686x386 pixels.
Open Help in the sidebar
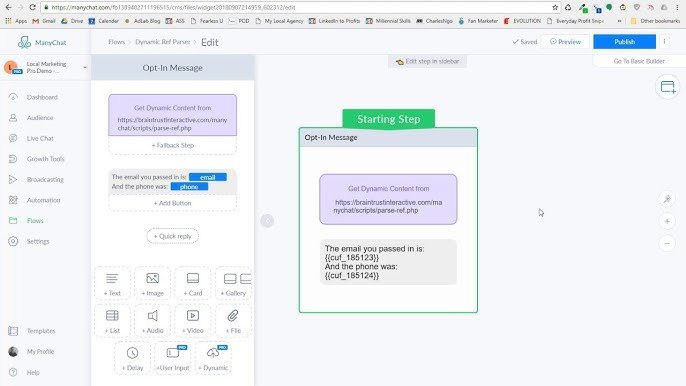tap(24, 372)
